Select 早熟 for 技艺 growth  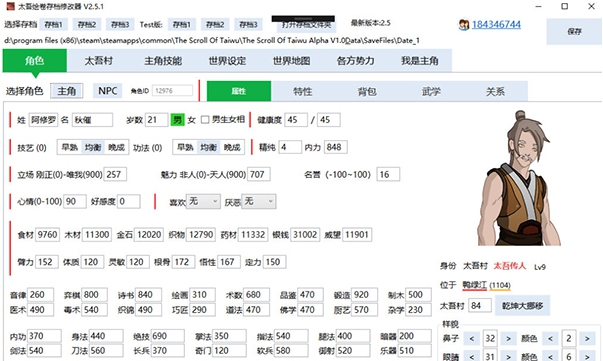pos(70,147)
